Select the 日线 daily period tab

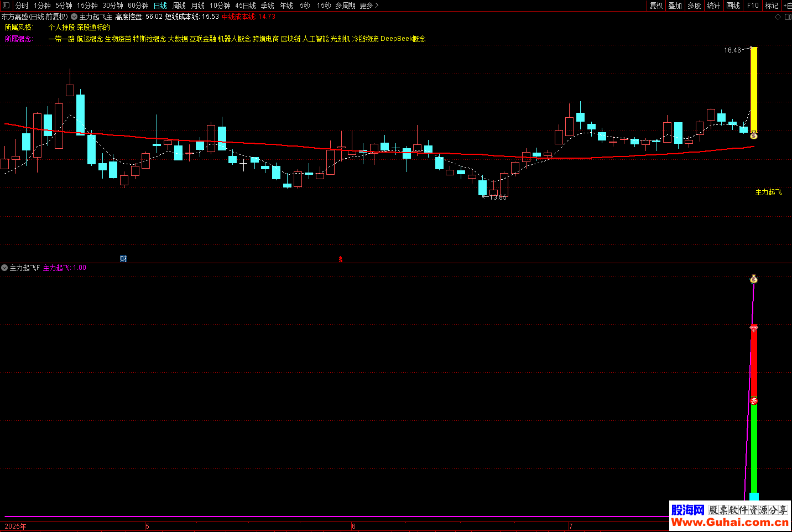[160, 6]
